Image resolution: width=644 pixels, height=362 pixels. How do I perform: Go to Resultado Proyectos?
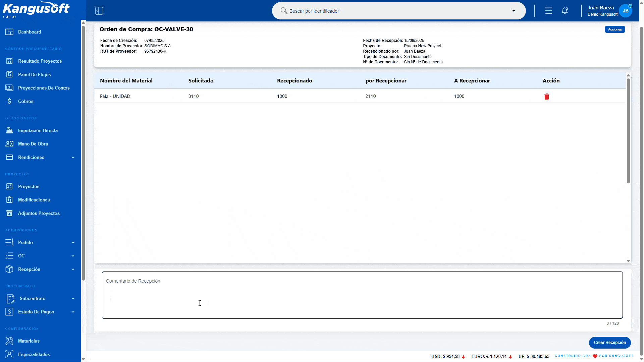coord(40,61)
